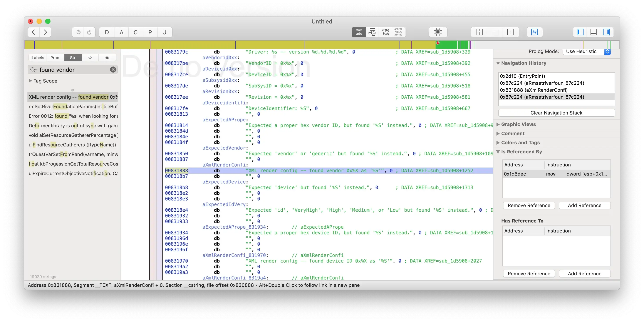The image size is (644, 322).
Task: Open the circle dot tab
Action: point(107,58)
